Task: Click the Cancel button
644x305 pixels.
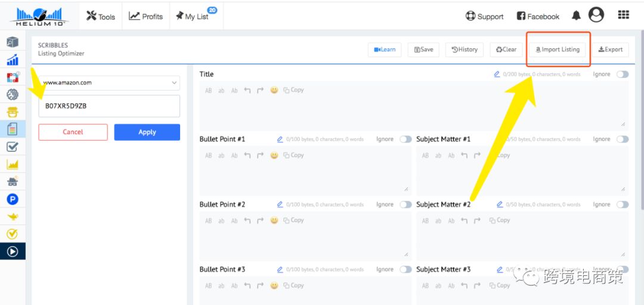Action: point(73,132)
